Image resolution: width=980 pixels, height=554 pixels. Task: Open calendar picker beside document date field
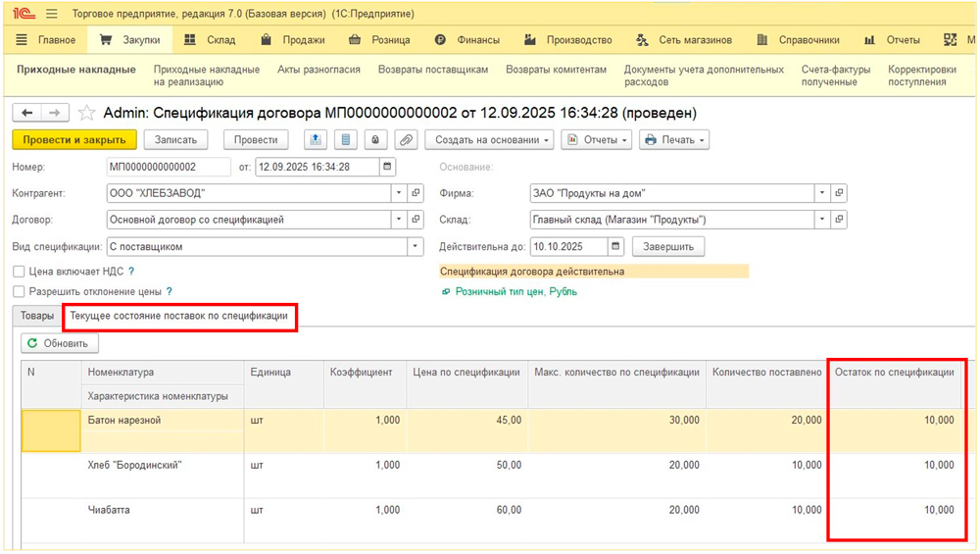(388, 167)
